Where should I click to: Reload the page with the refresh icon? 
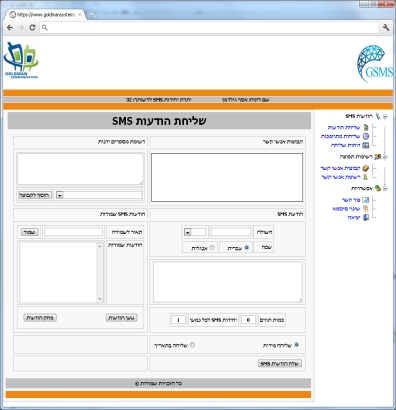click(32, 28)
